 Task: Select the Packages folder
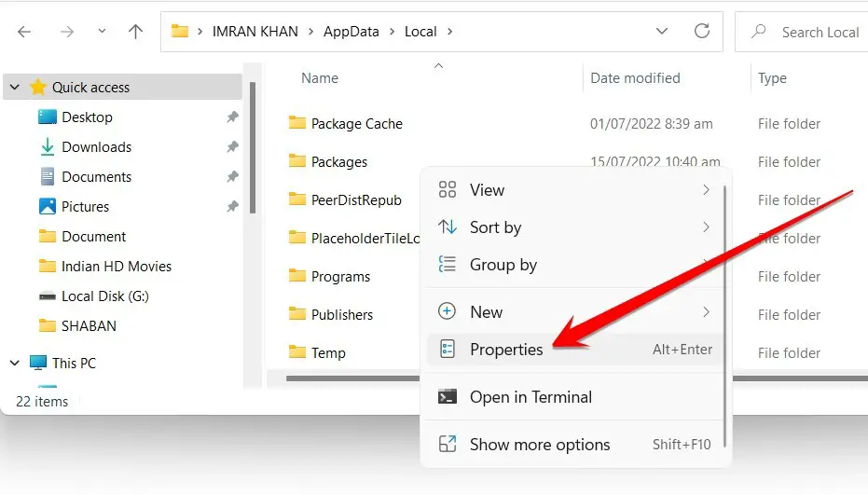click(x=339, y=162)
